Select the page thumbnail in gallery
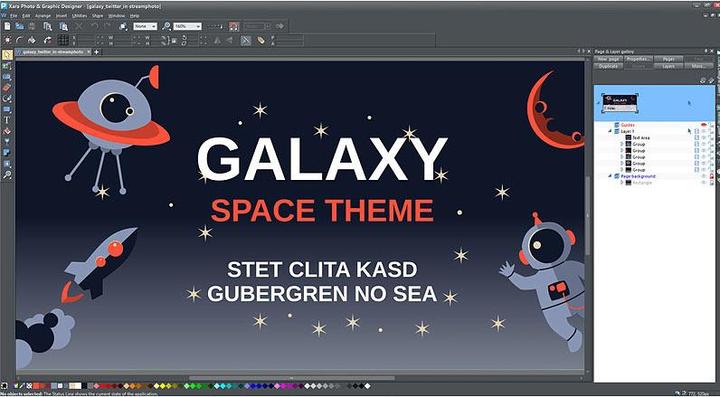The width and height of the screenshot is (720, 397). tap(620, 103)
